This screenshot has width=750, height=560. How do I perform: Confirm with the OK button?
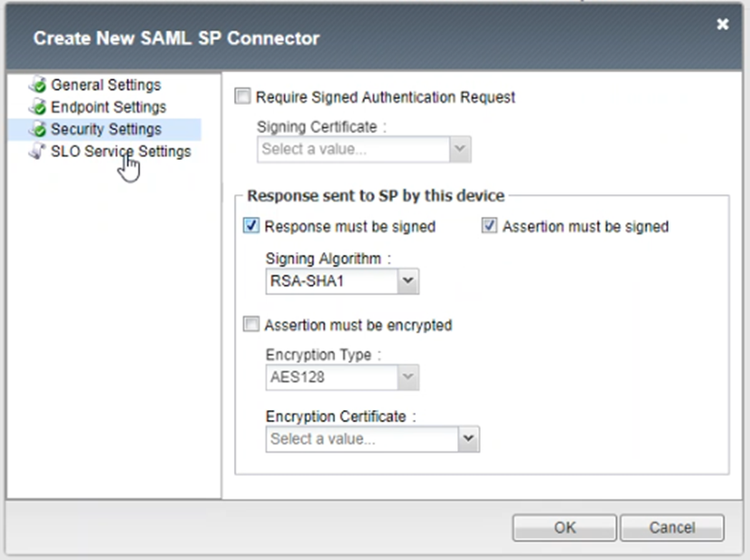pos(565,527)
